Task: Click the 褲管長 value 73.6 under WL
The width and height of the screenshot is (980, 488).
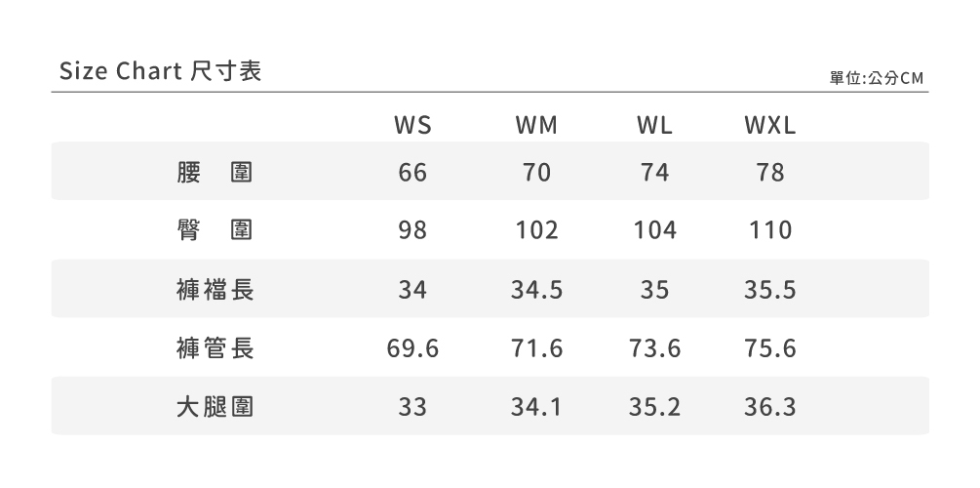Action: point(654,347)
